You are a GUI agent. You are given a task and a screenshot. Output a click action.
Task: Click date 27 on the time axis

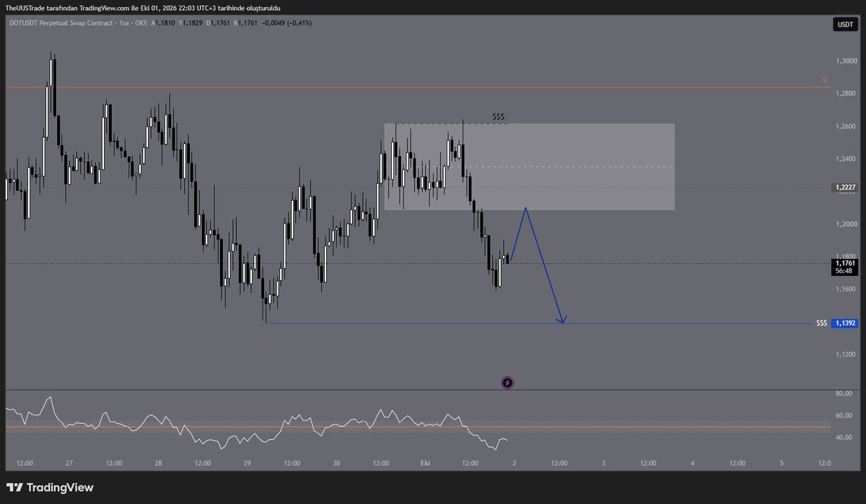click(x=69, y=463)
